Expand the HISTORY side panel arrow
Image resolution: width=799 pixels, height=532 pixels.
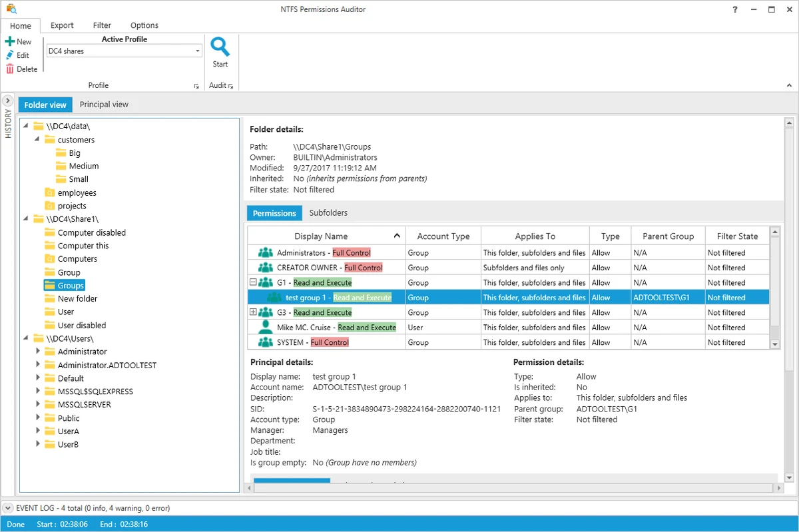[x=8, y=101]
